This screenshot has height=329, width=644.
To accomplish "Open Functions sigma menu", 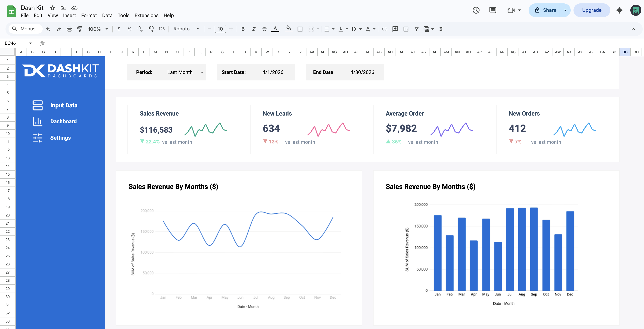I will click(441, 29).
